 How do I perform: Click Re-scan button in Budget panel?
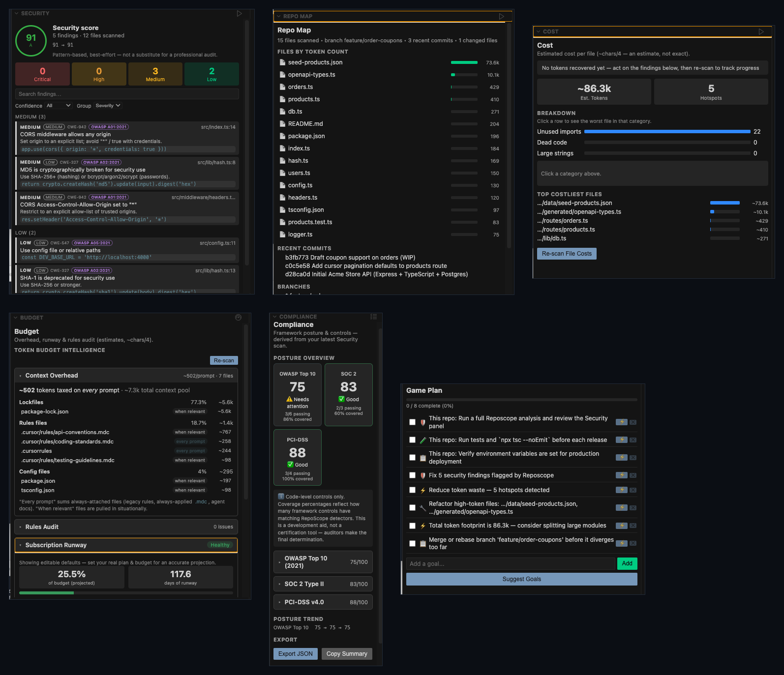224,360
